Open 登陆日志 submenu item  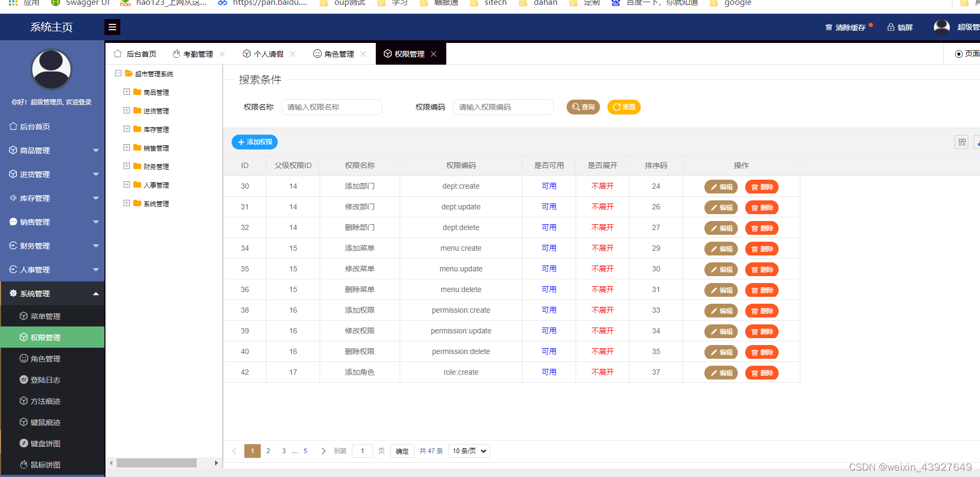52,379
